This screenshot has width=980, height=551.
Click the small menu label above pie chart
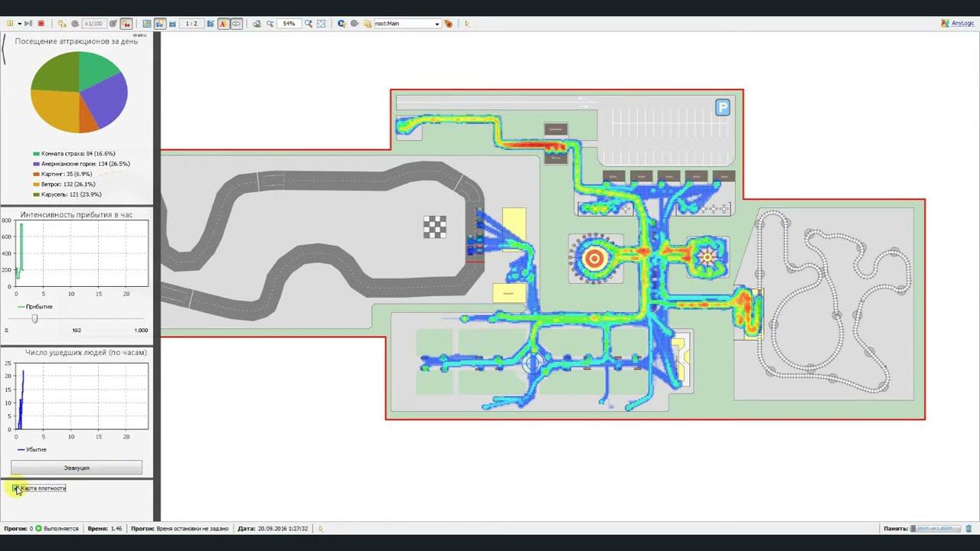pyautogui.click(x=139, y=34)
